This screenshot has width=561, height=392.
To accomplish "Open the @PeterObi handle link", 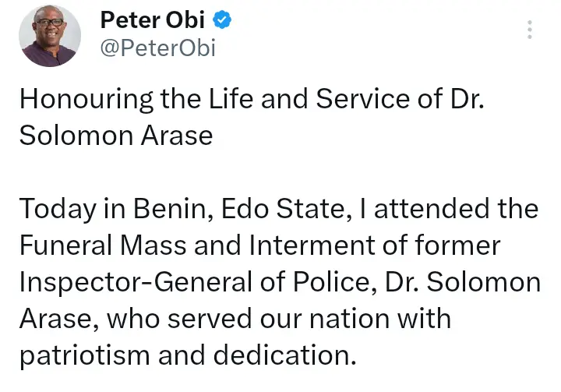I will 157,49.
